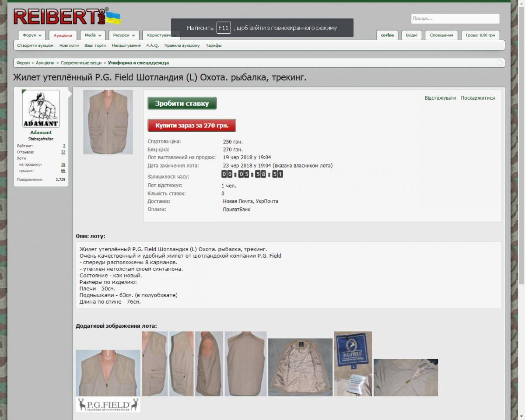Click the Поскаржитися link
This screenshot has width=525, height=420.
478,98
